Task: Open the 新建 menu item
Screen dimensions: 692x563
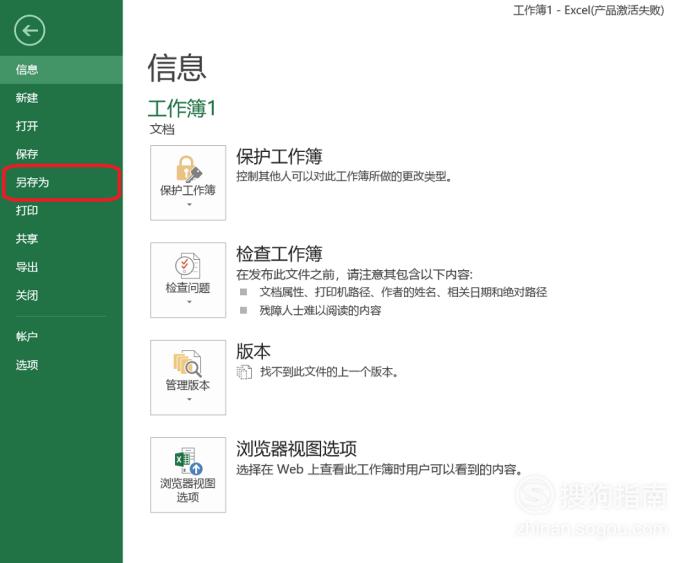Action: click(61, 98)
